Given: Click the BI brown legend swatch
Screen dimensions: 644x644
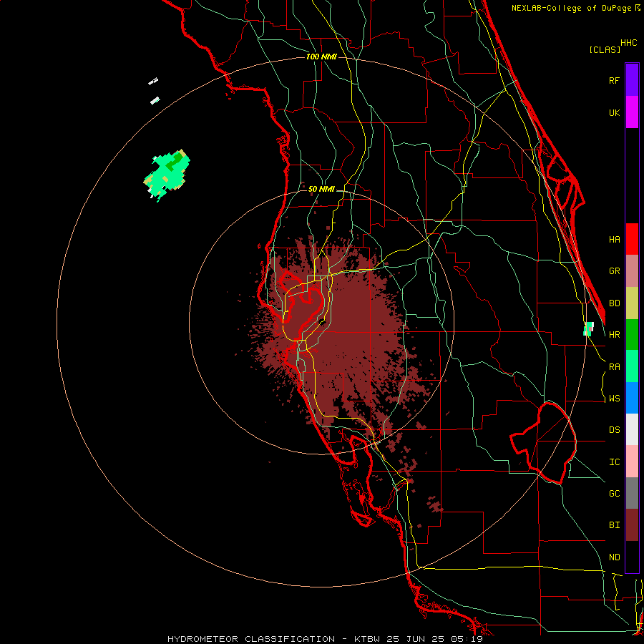Looking at the screenshot, I should click(632, 525).
